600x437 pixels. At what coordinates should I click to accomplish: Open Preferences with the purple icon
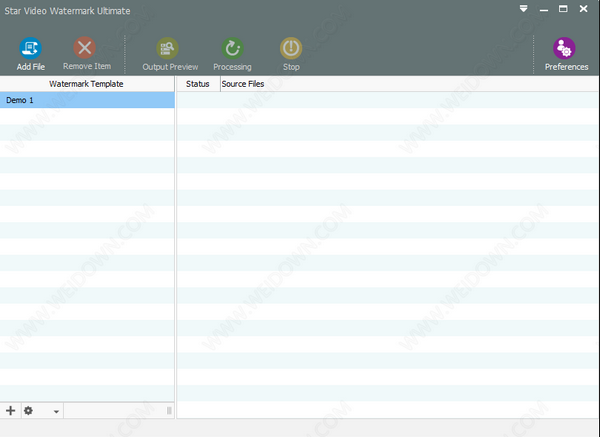click(x=566, y=48)
